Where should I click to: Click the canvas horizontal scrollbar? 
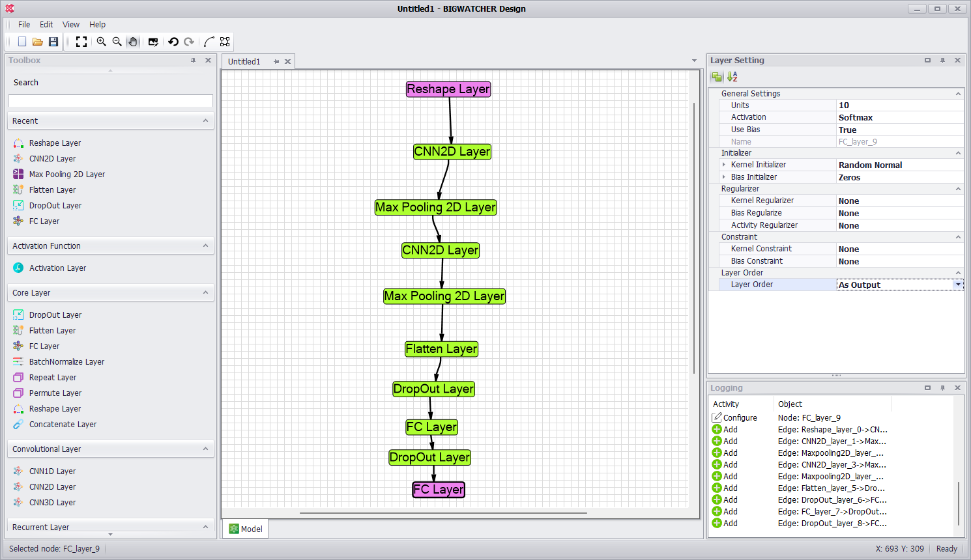point(443,513)
